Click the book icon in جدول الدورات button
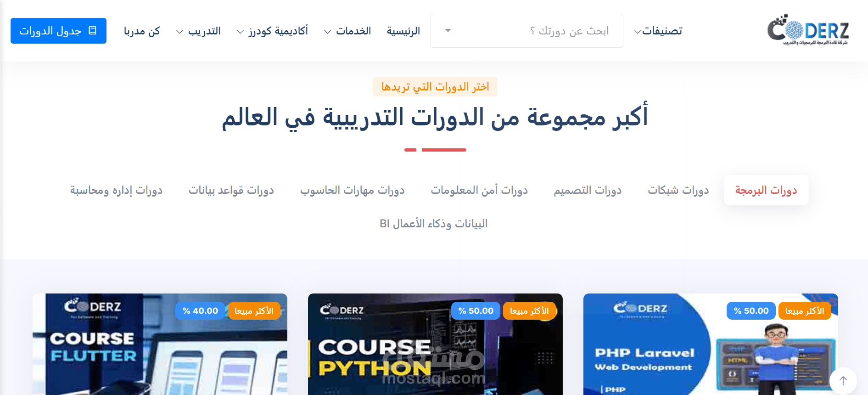Image resolution: width=868 pixels, height=395 pixels. click(92, 30)
